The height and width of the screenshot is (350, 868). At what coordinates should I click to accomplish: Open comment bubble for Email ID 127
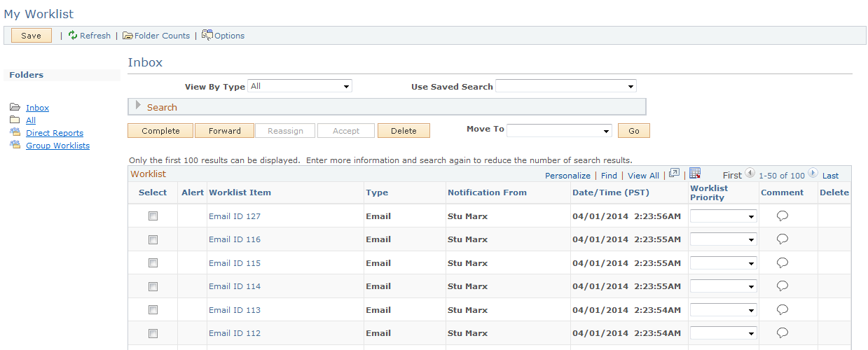pyautogui.click(x=783, y=216)
